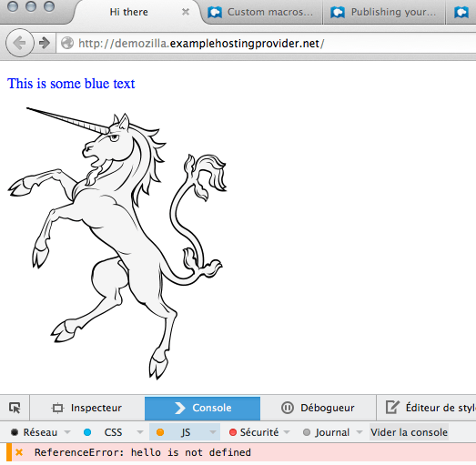Click the globe site identity icon

[x=67, y=43]
